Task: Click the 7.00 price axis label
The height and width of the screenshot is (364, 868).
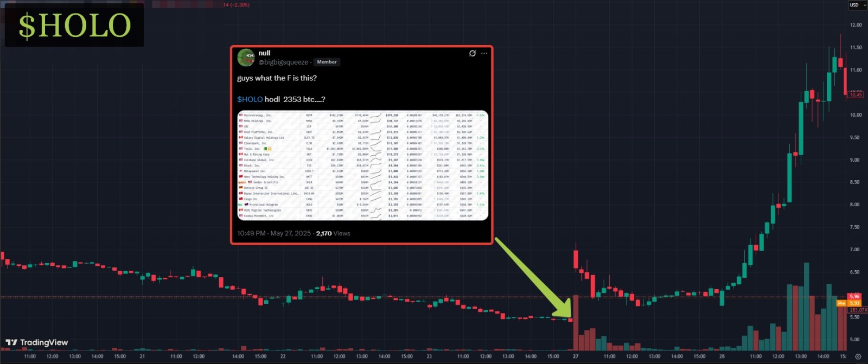Action: [x=854, y=250]
